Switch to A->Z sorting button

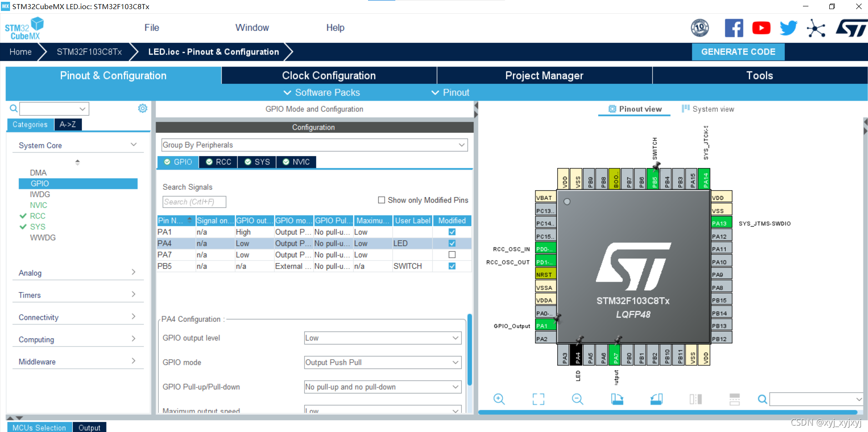click(x=68, y=124)
